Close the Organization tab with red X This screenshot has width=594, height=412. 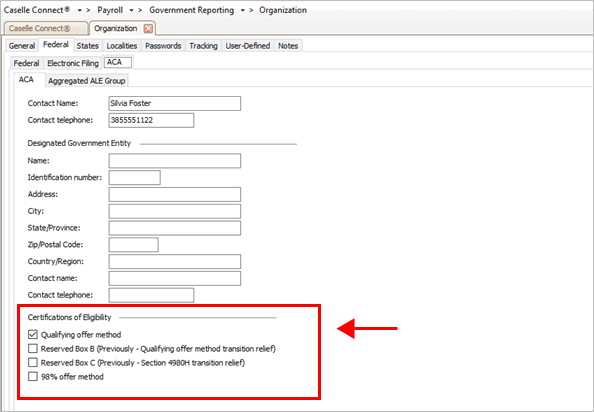tap(148, 28)
